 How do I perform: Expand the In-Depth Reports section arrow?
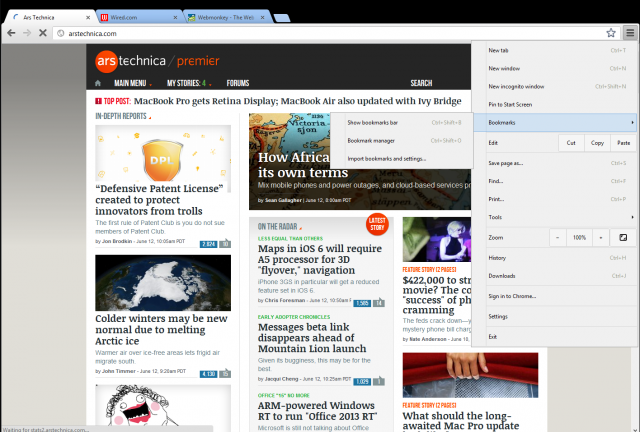[150, 118]
